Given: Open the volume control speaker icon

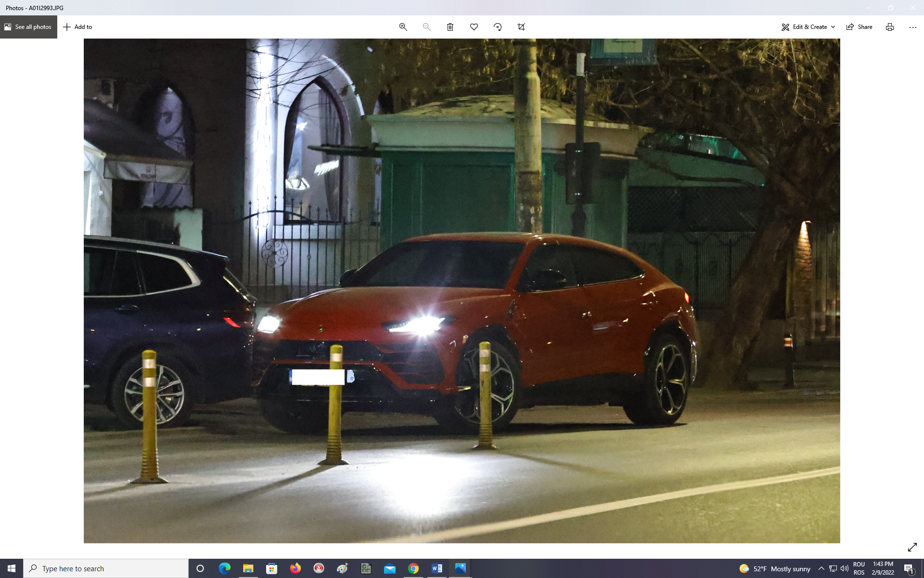Looking at the screenshot, I should coord(845,568).
